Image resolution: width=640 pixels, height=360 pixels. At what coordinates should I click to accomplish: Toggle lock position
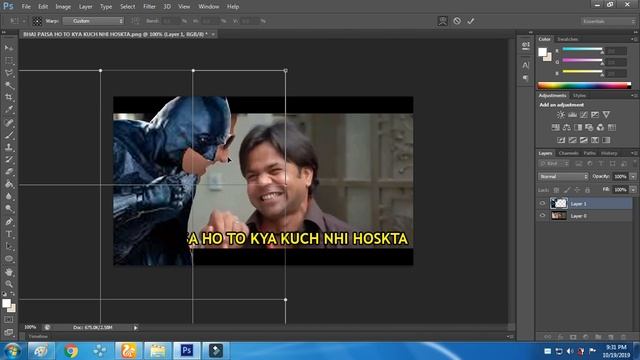point(577,190)
